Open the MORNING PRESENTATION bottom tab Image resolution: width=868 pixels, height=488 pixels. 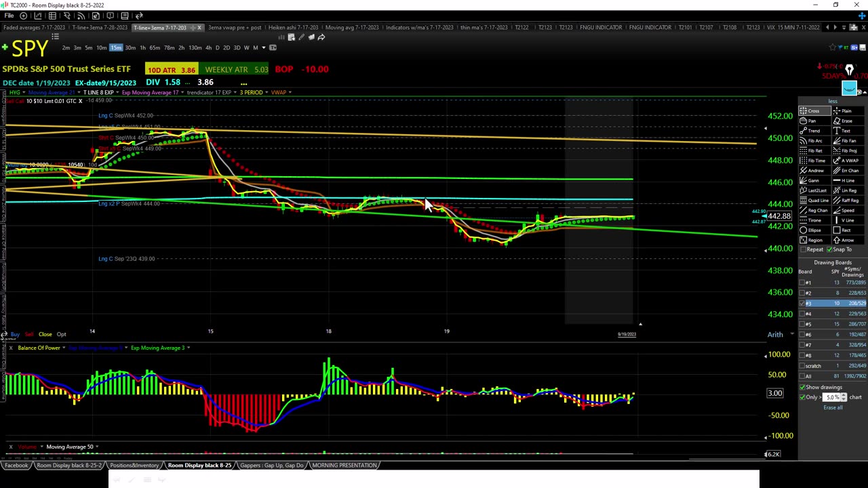pyautogui.click(x=344, y=465)
